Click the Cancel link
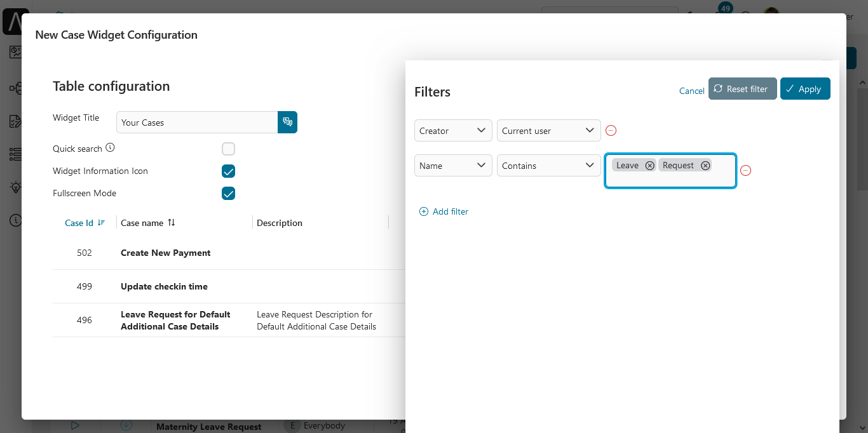868x433 pixels. pyautogui.click(x=691, y=91)
